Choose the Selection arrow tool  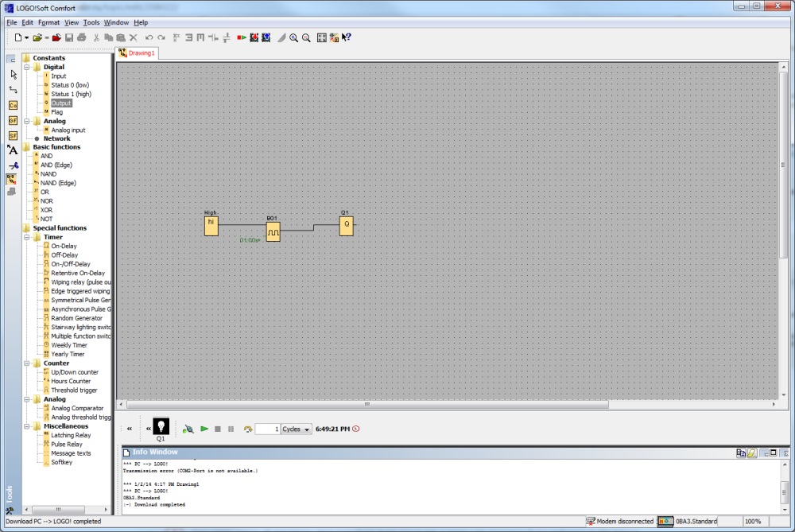(14, 74)
